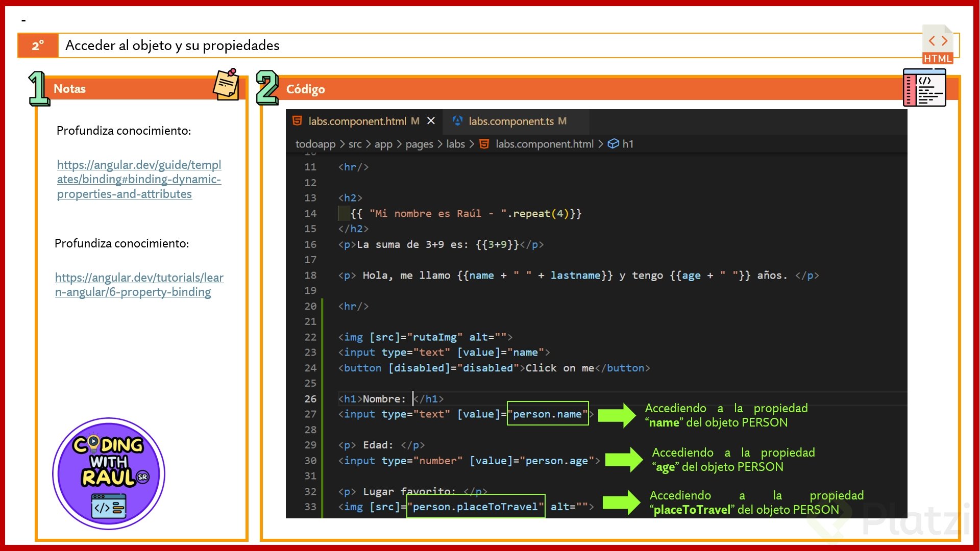
Task: Click the Angular icon on labs.component.ts tab
Action: pyautogui.click(x=457, y=121)
